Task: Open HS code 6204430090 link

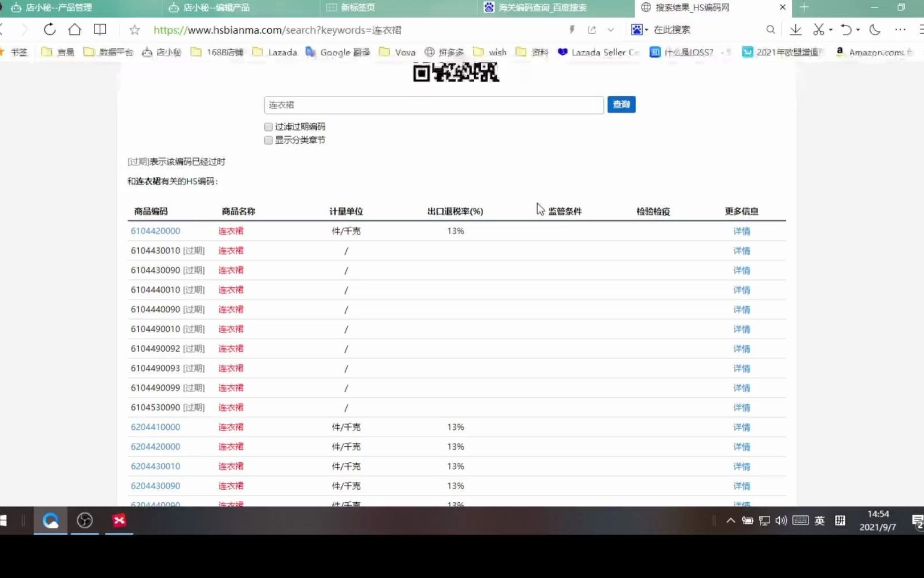Action: [x=156, y=486]
